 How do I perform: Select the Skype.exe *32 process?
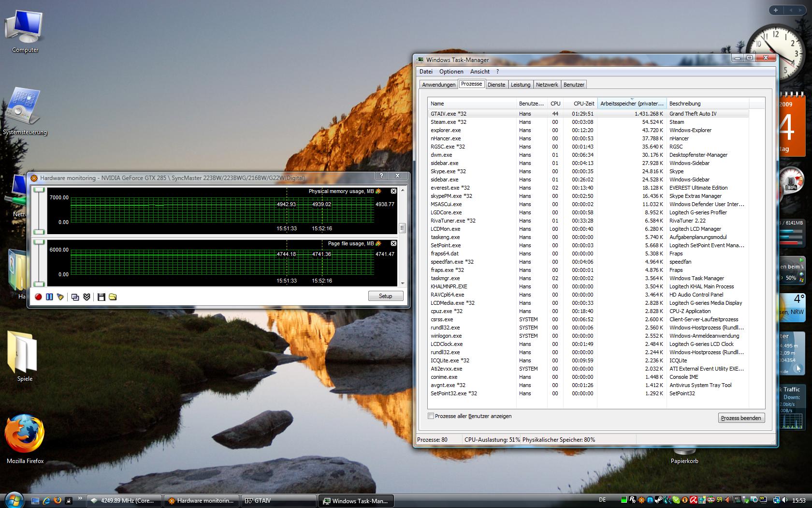588,171
